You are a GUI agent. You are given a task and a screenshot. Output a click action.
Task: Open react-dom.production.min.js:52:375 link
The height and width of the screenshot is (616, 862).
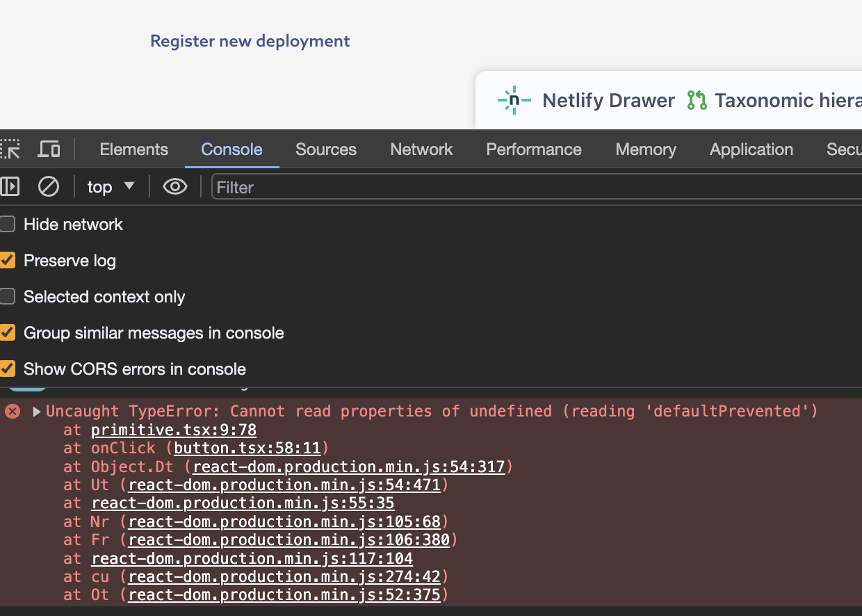[x=284, y=594]
